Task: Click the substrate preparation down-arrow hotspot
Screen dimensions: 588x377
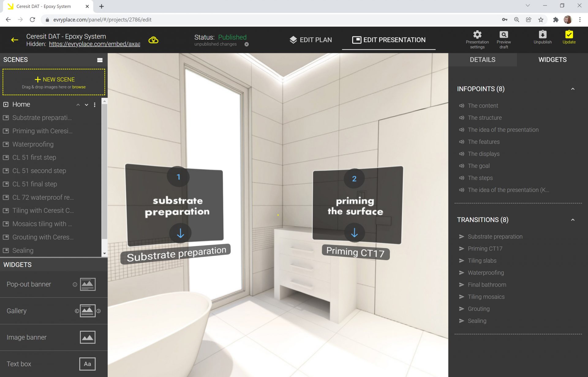Action: tap(180, 233)
